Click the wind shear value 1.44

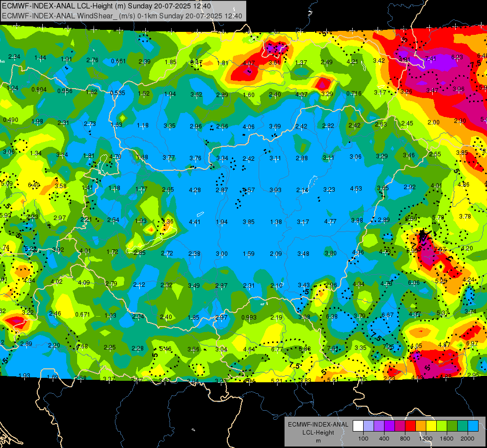pos(40,57)
